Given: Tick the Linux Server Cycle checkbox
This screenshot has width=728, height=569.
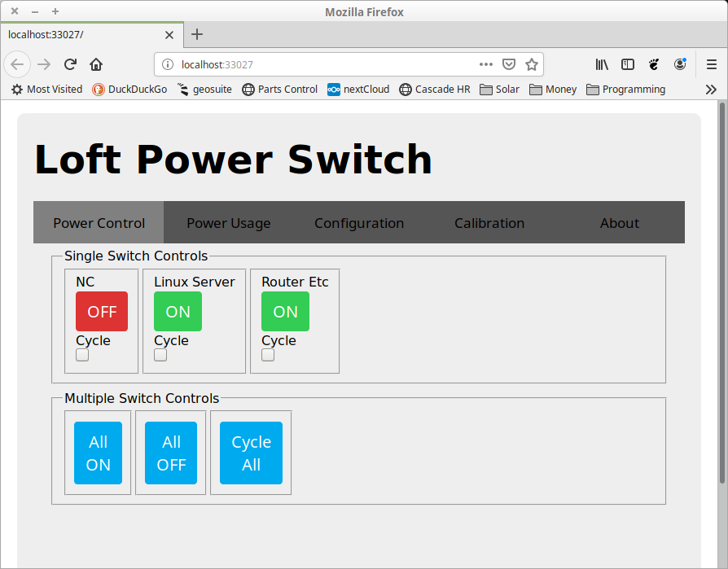Looking at the screenshot, I should click(x=160, y=355).
